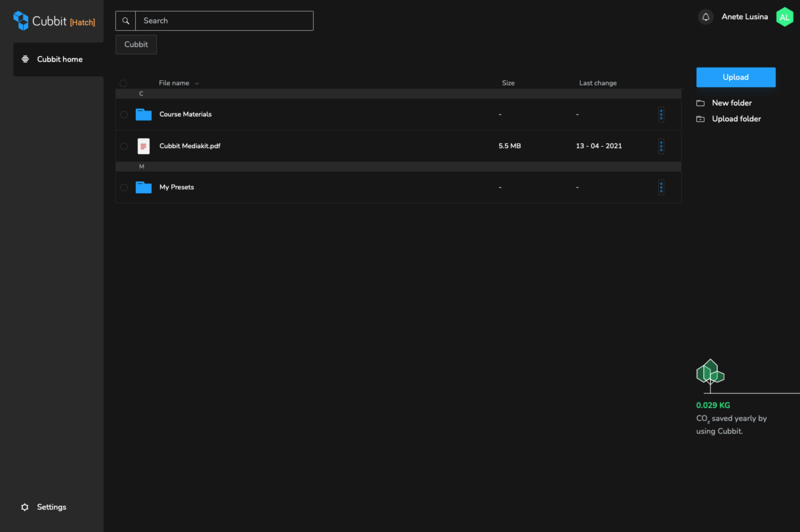This screenshot has width=800, height=532.
Task: Select the My Presets row checkbox
Action: tap(123, 187)
